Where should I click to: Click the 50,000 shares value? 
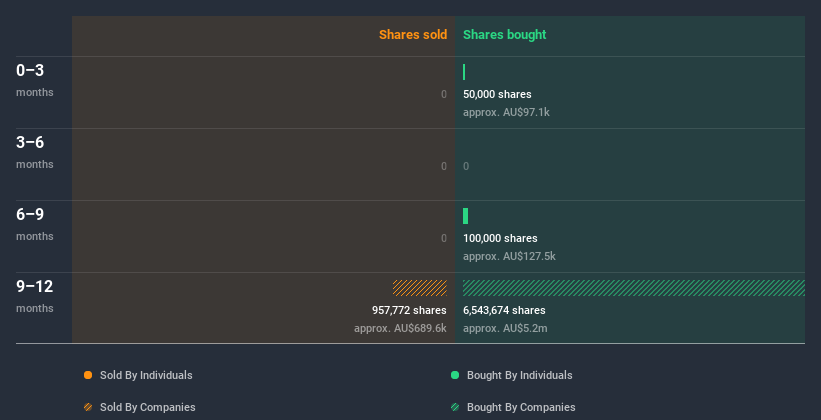tap(497, 94)
